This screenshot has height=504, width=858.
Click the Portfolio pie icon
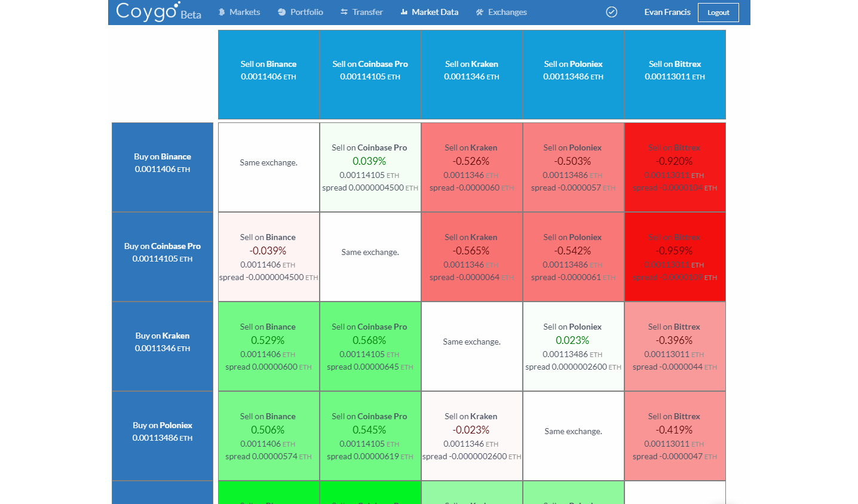(282, 12)
